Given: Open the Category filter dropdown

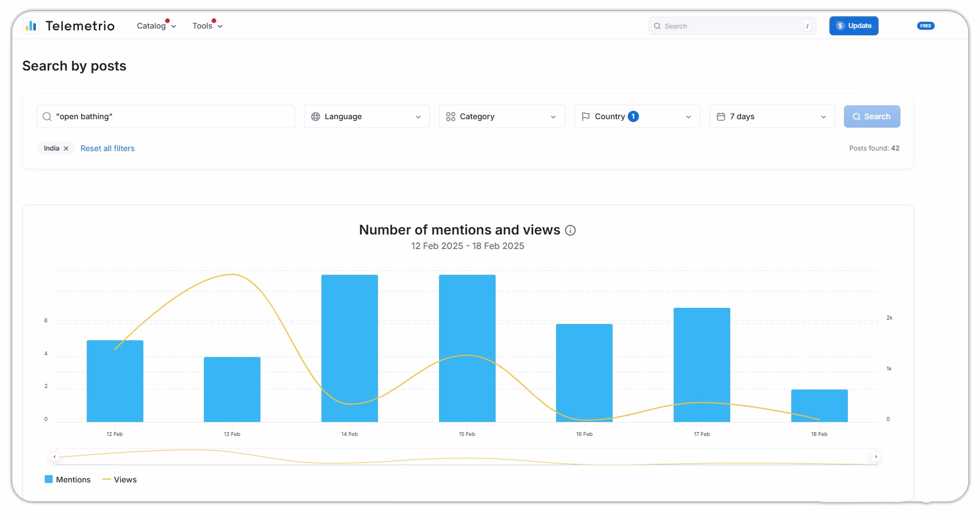Looking at the screenshot, I should 502,116.
